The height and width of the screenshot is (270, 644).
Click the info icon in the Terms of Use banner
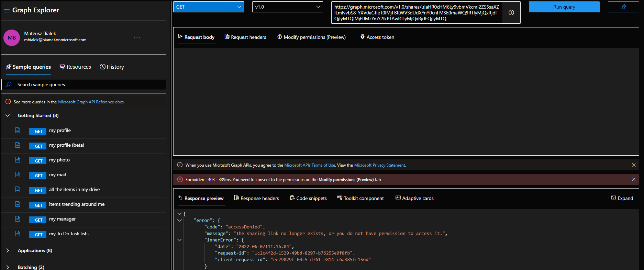coord(180,165)
